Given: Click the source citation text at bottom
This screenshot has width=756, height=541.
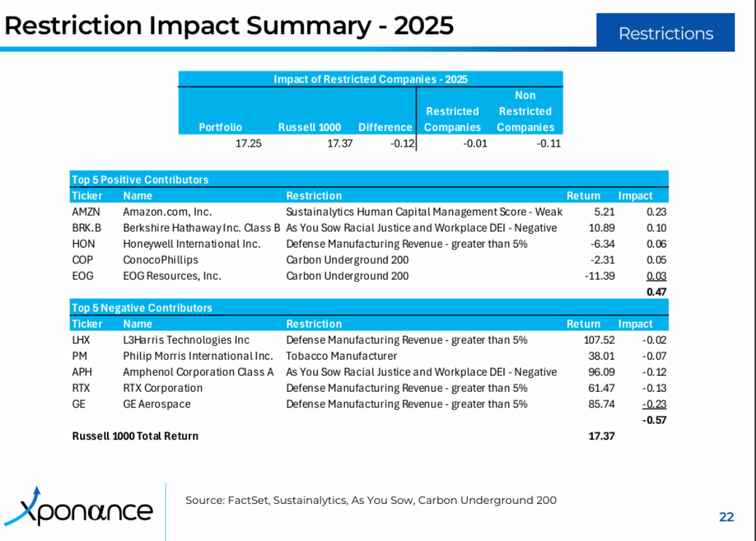Looking at the screenshot, I should coord(370,501).
